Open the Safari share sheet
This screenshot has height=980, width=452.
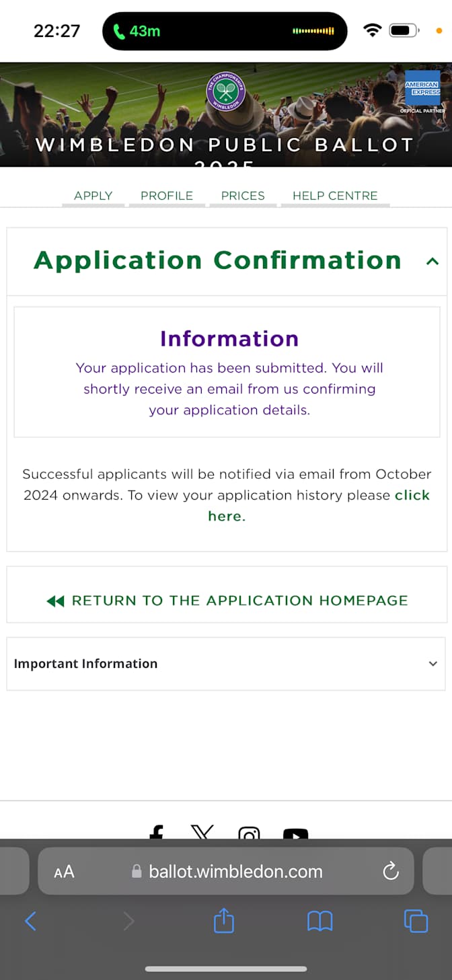(224, 920)
